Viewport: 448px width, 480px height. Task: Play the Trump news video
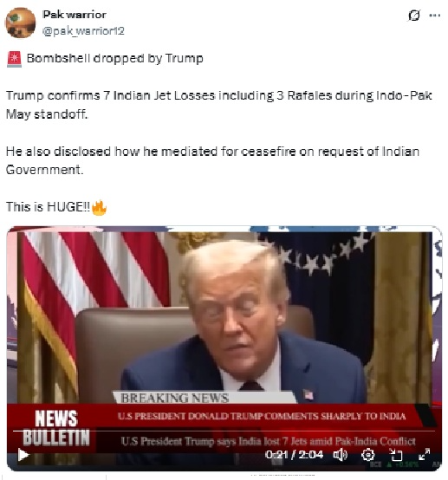(23, 455)
